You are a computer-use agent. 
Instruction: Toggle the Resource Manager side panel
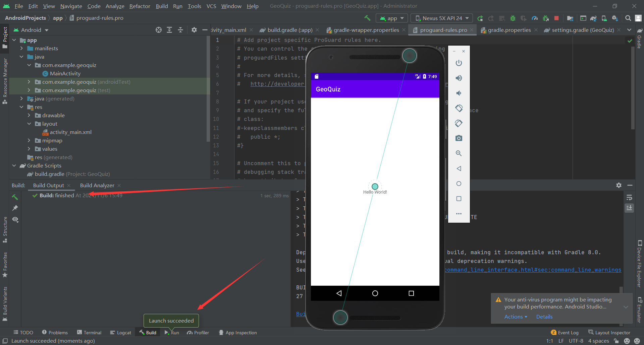[x=5, y=81]
